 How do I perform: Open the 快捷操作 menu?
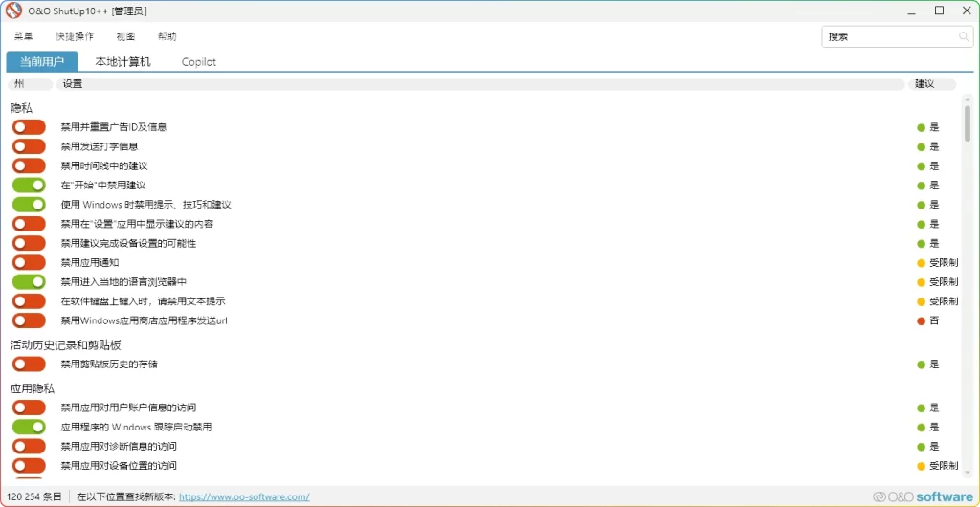tap(75, 37)
